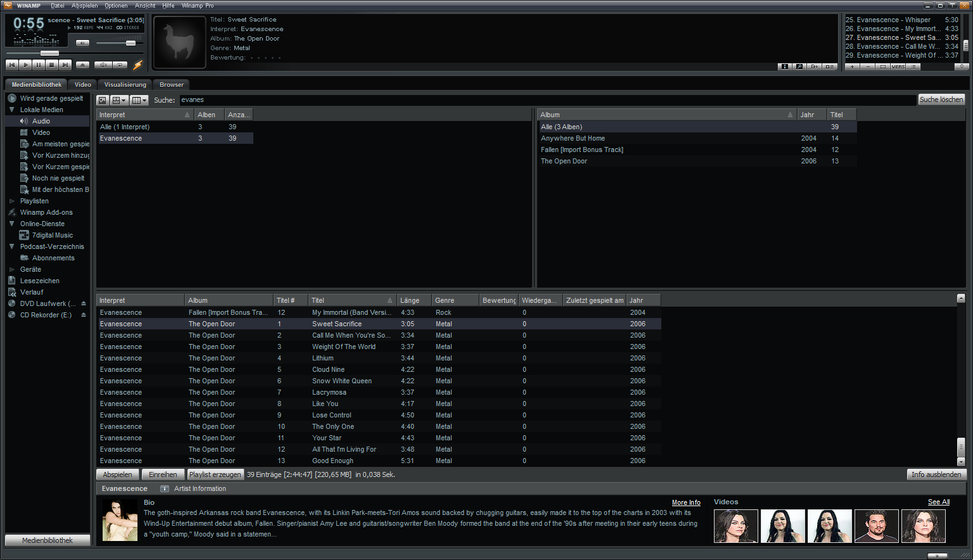Open the More Info link in Bio
This screenshot has height=560, width=973.
coord(685,502)
